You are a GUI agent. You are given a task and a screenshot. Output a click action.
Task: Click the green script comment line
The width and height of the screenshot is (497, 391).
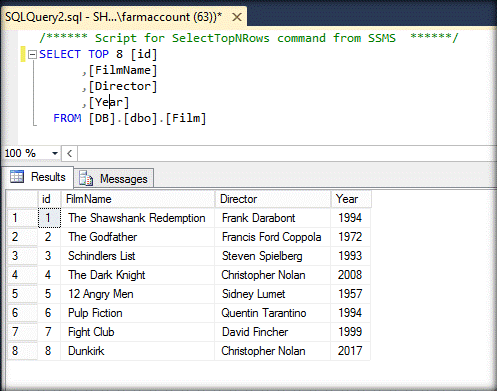249,38
